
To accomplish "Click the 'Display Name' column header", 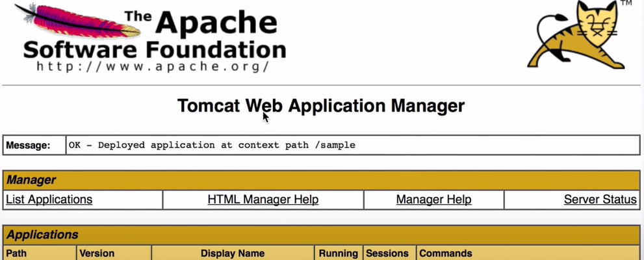I will 233,253.
